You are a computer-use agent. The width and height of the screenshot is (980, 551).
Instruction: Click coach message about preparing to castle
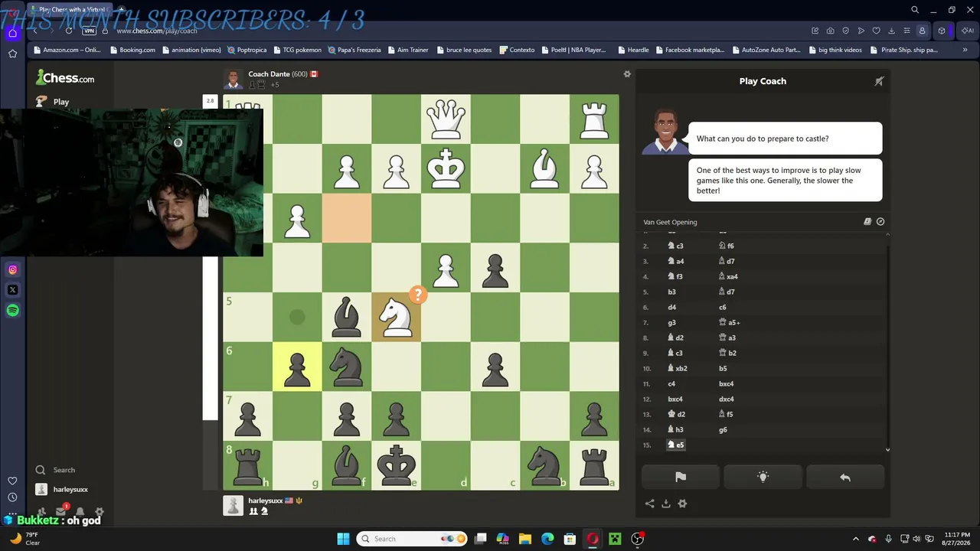[x=785, y=139]
